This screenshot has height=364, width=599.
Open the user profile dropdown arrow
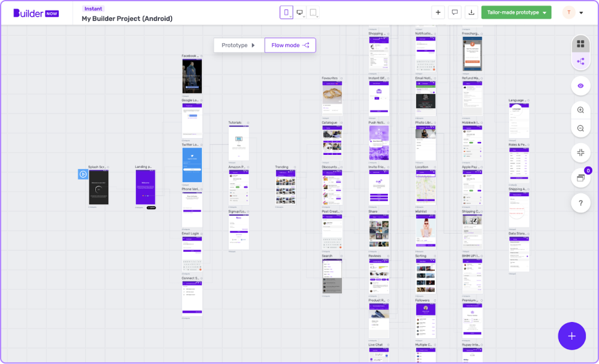581,13
